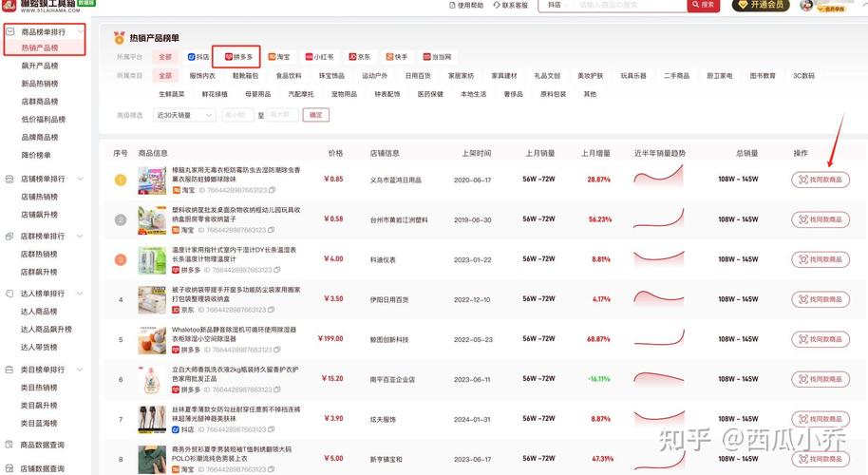Click the thumbnail of the ¥0.85 product
Viewport: 868px width, 475px height.
152,180
